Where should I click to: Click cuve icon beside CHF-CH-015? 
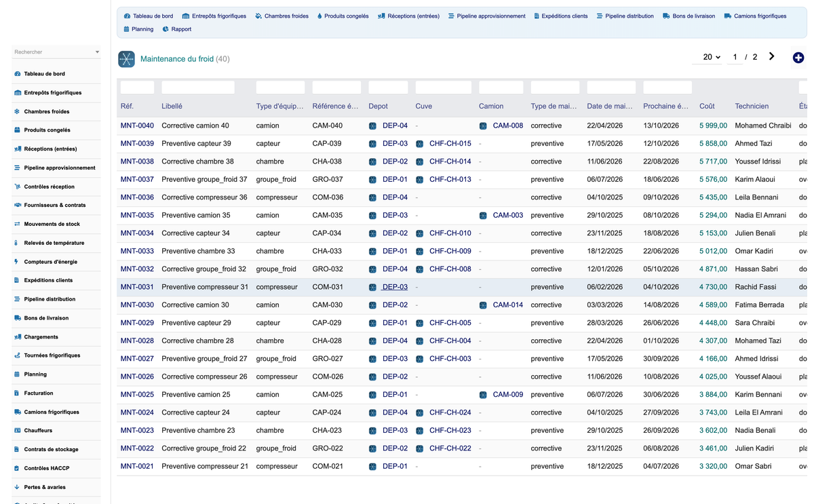tap(420, 144)
